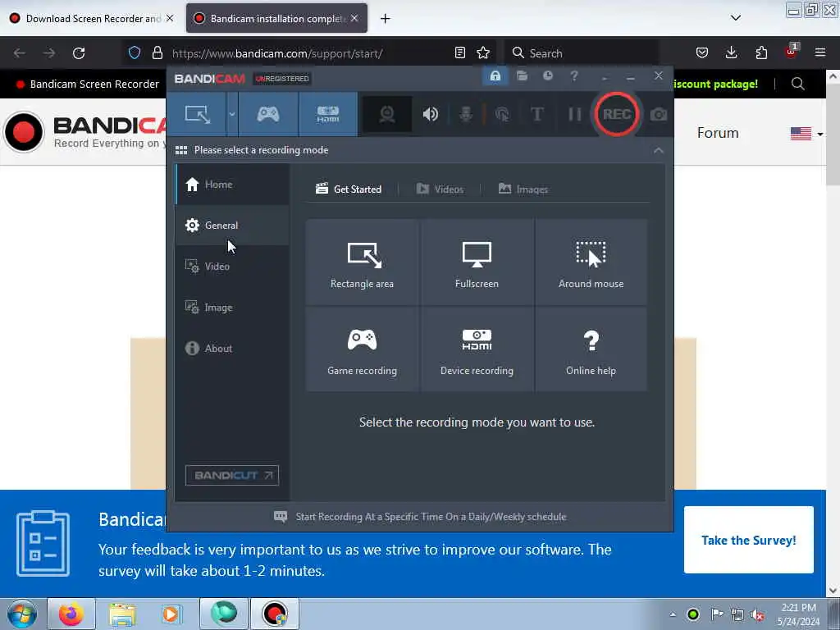Viewport: 840px width, 630px height.
Task: Click the Bandicam Screen Recorder site header link
Action: coord(87,84)
